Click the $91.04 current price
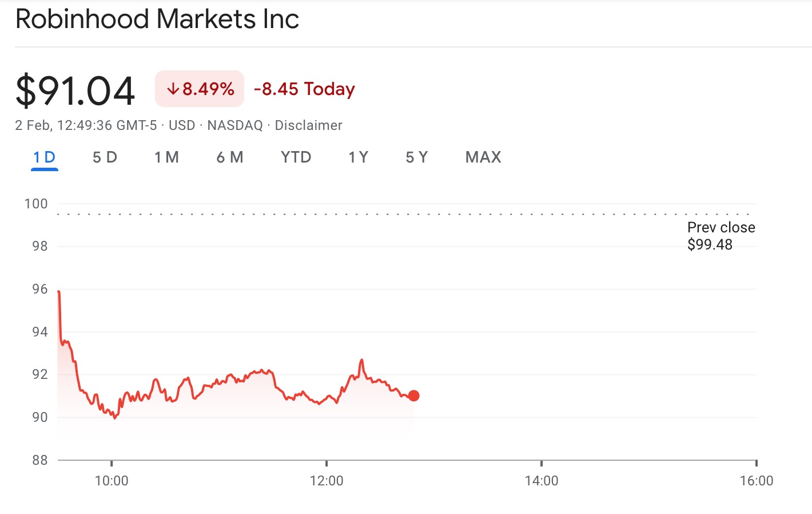The height and width of the screenshot is (514, 812). point(75,91)
